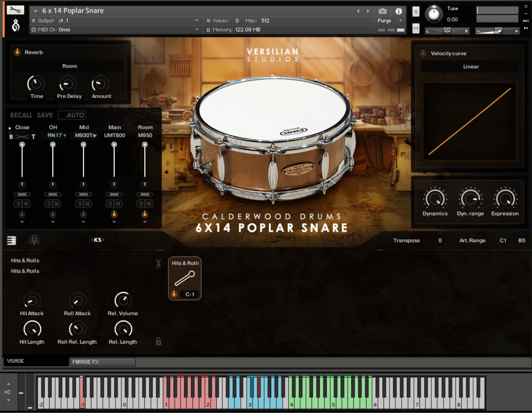This screenshot has height=413, width=532.
Task: Select the second Hits & Rolls list entry
Action: (x=25, y=271)
